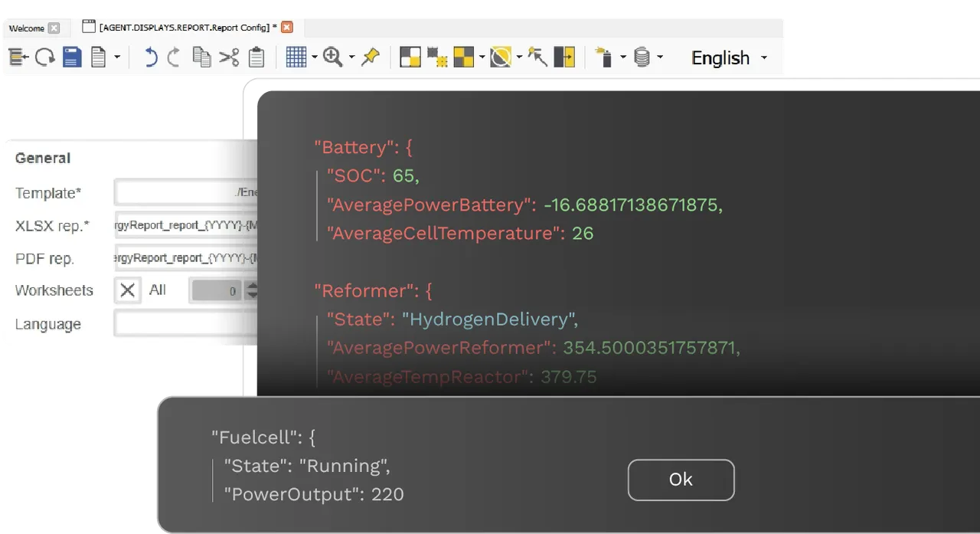Click the Worksheets label
980x534 pixels.
point(54,290)
